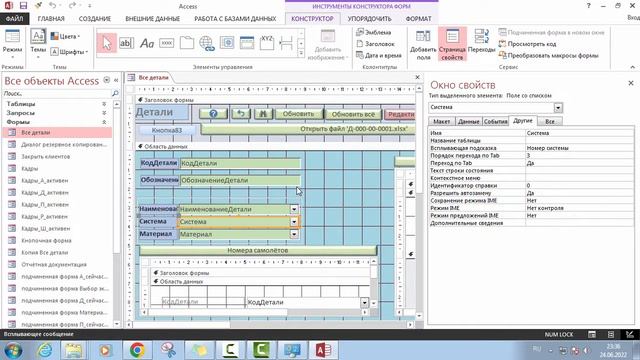The height and width of the screenshot is (360, 640).
Task: Select form Копия Все детали
Action: coord(57,252)
